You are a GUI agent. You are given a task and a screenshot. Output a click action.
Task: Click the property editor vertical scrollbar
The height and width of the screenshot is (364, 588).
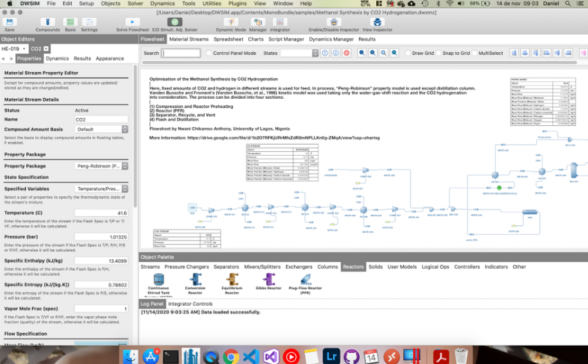[x=135, y=136]
